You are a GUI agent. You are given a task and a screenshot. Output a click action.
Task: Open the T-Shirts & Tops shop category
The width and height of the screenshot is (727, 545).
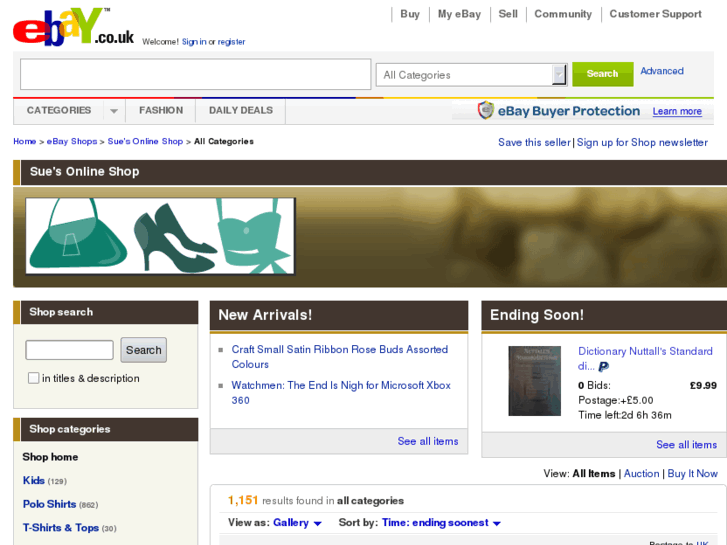(x=61, y=528)
